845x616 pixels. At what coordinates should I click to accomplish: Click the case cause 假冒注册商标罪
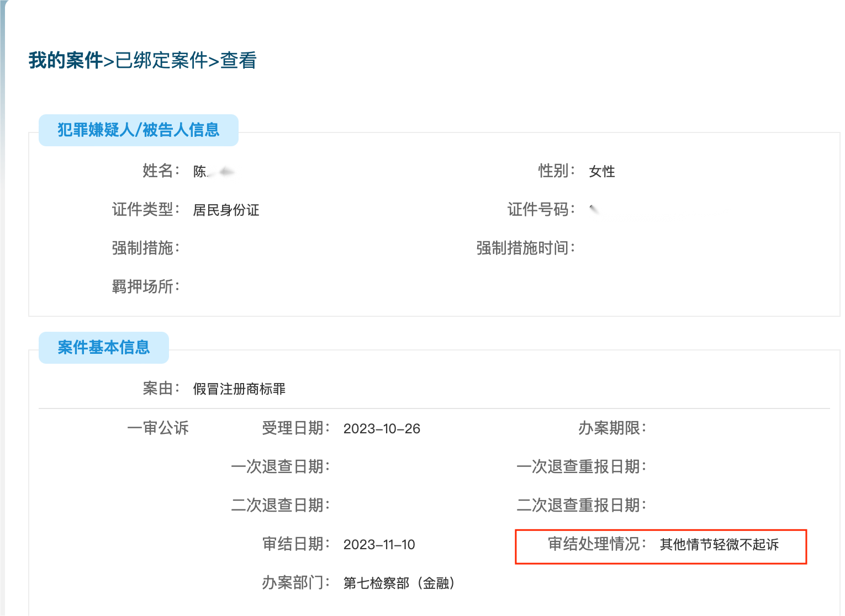(x=239, y=389)
